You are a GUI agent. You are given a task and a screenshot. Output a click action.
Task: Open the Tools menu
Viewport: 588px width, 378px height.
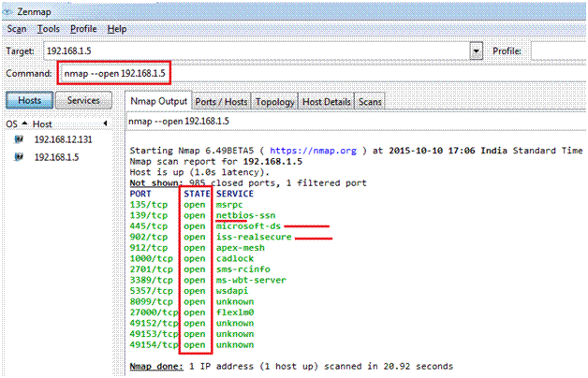tap(49, 29)
